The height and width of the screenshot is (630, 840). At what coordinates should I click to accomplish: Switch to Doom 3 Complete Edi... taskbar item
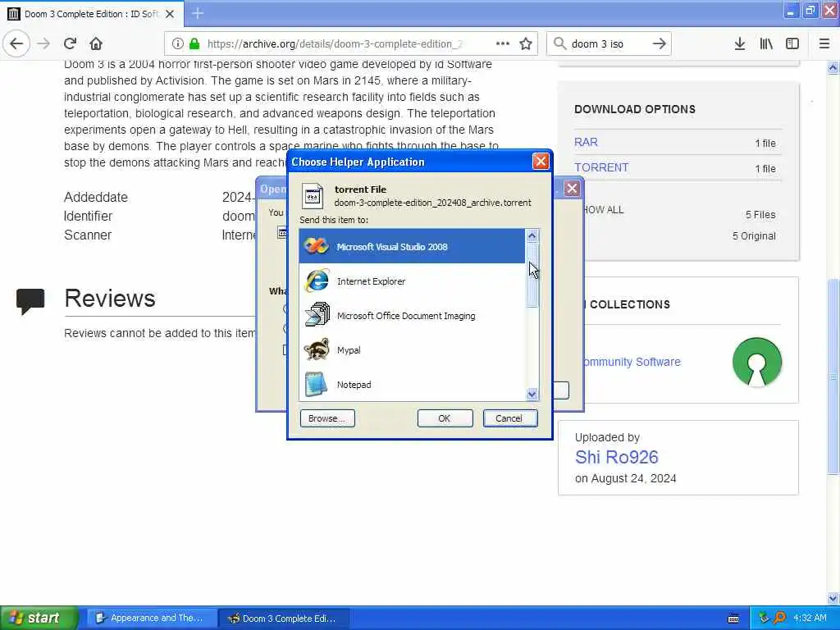point(285,619)
